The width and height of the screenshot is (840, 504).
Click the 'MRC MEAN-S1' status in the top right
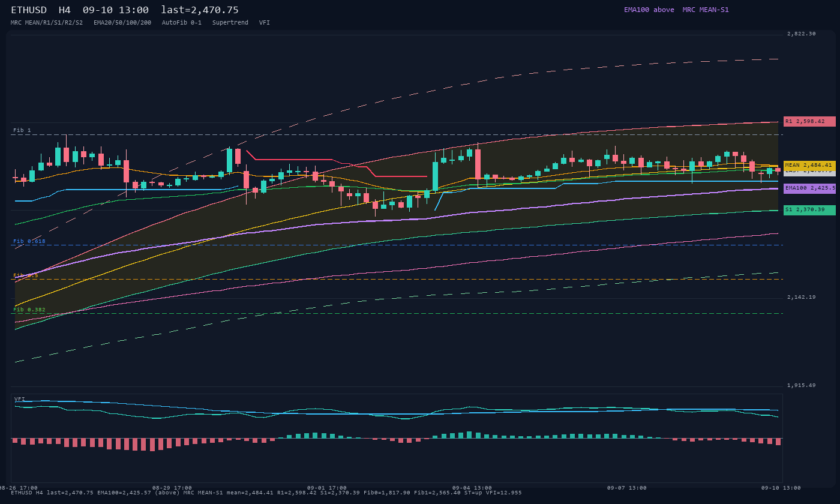pos(706,10)
